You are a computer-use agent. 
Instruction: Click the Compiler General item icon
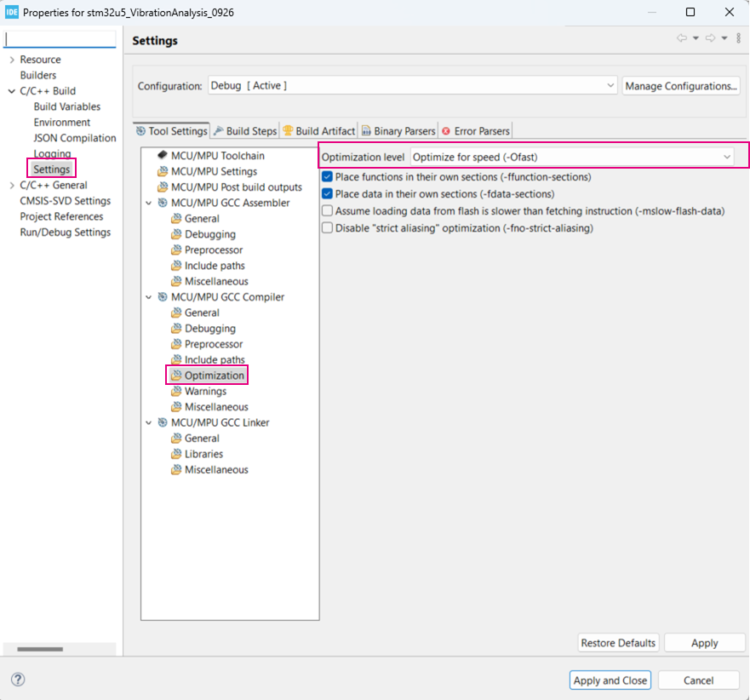[176, 313]
